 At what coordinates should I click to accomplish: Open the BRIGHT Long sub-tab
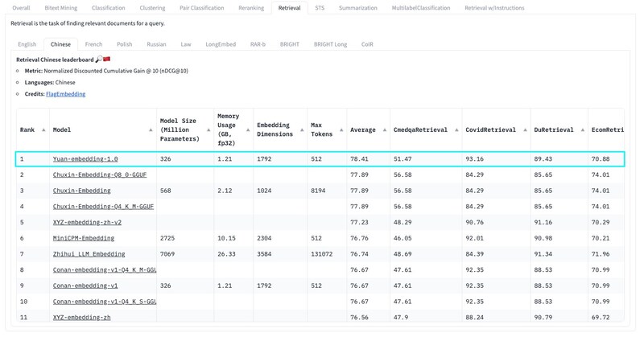330,44
